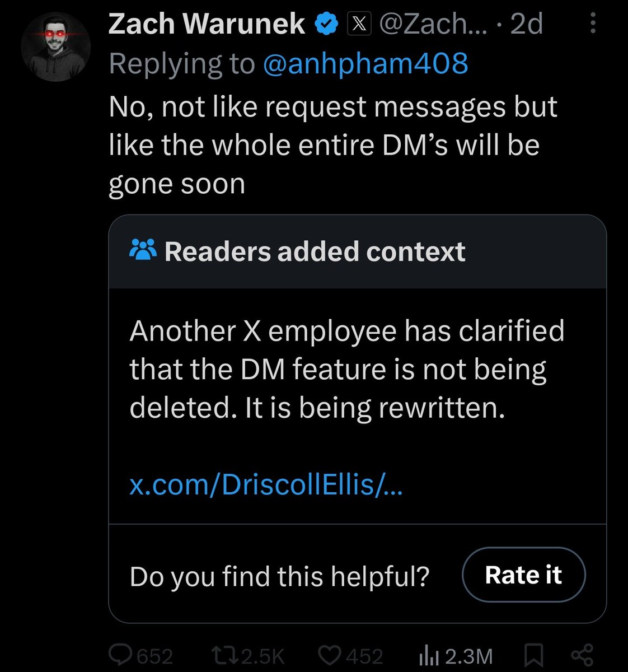Click the Zach Warunek display name
The width and height of the screenshot is (628, 672).
207,24
